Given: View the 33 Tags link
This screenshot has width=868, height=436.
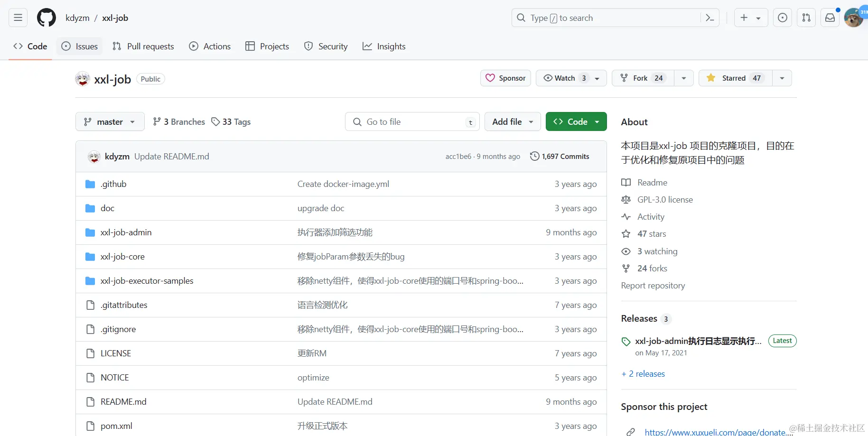Looking at the screenshot, I should (x=231, y=122).
